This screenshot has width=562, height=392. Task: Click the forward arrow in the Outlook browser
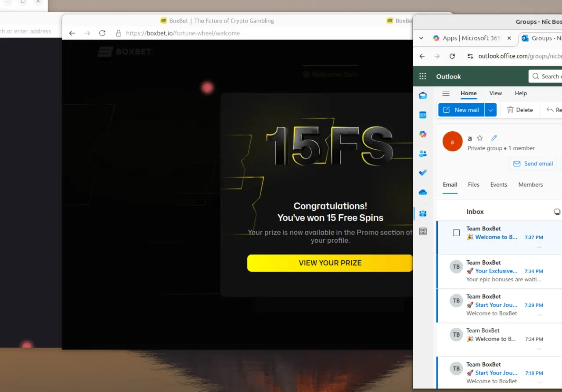[437, 56]
